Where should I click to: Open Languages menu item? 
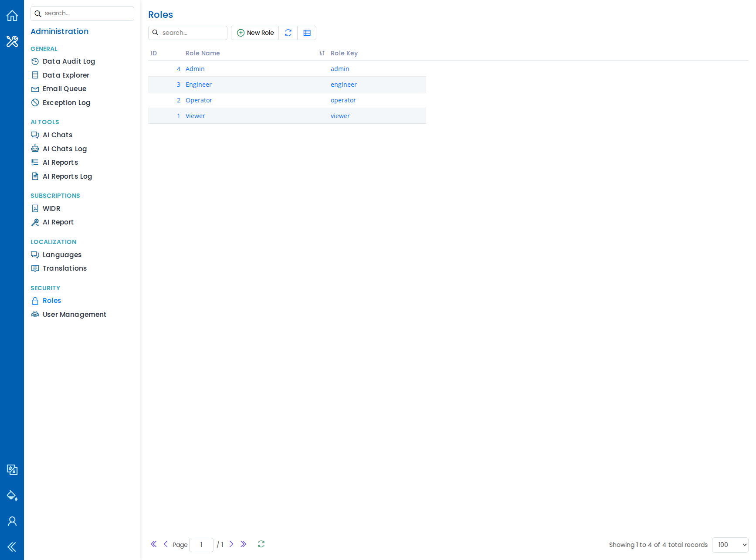coord(62,255)
